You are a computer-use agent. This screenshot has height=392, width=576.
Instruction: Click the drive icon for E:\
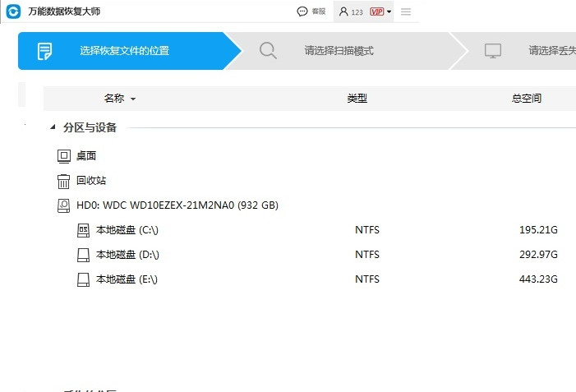83,279
